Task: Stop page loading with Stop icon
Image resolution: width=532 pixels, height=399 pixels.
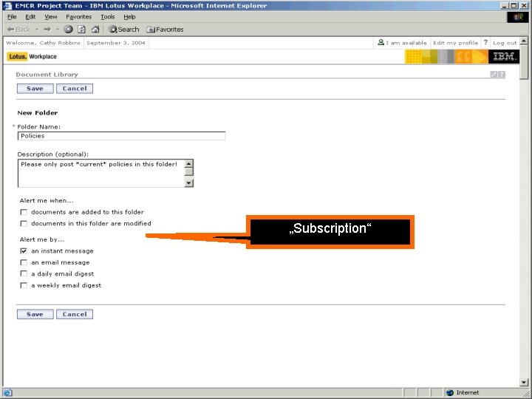Action: coord(68,30)
